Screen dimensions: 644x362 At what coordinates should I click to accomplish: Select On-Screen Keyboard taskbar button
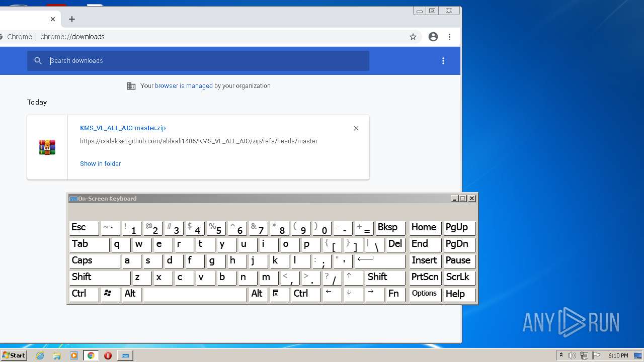point(125,355)
